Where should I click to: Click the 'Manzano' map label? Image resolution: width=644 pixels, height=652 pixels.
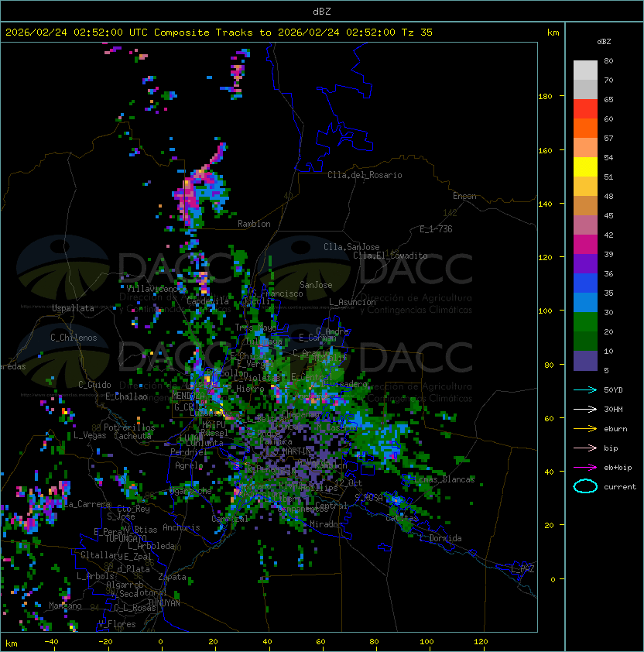(x=65, y=606)
